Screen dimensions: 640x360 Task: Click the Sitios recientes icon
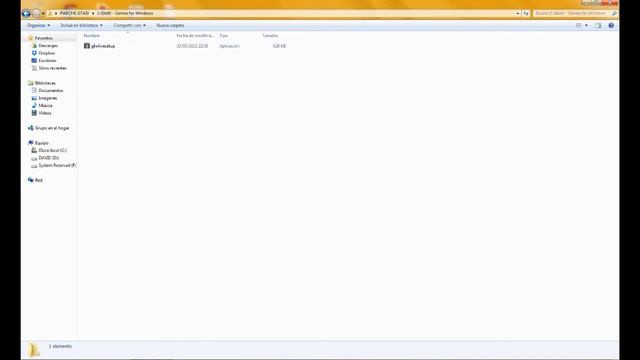(x=34, y=68)
